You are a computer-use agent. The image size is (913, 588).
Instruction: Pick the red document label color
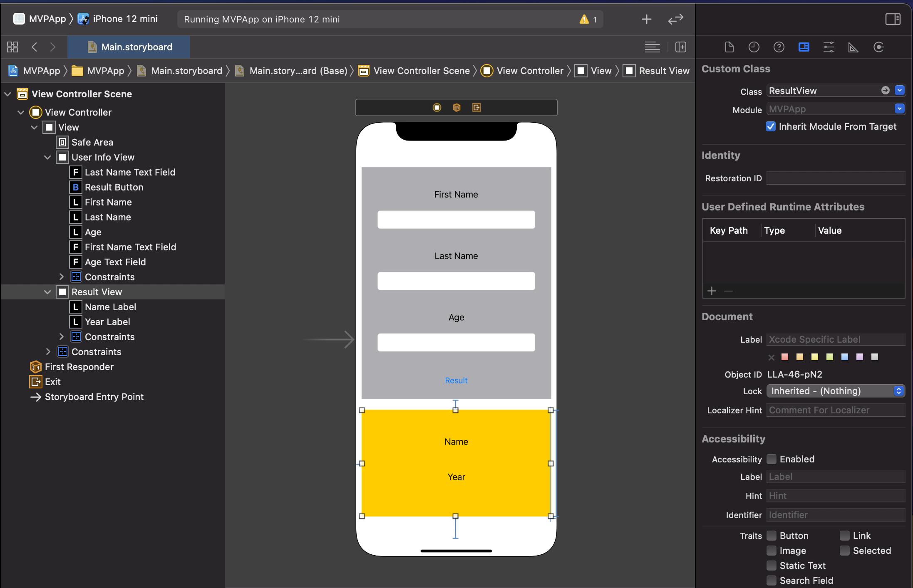click(785, 357)
